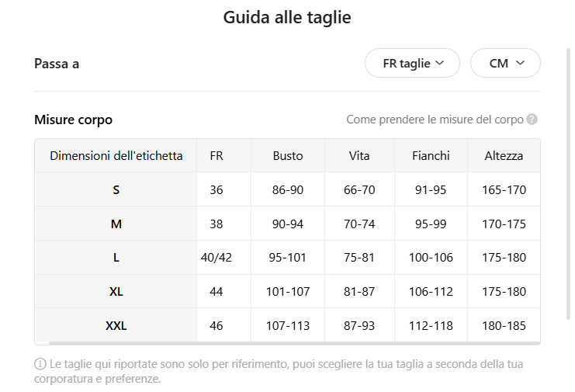Choose the XL size row label
This screenshot has width=575, height=392.
tap(116, 292)
